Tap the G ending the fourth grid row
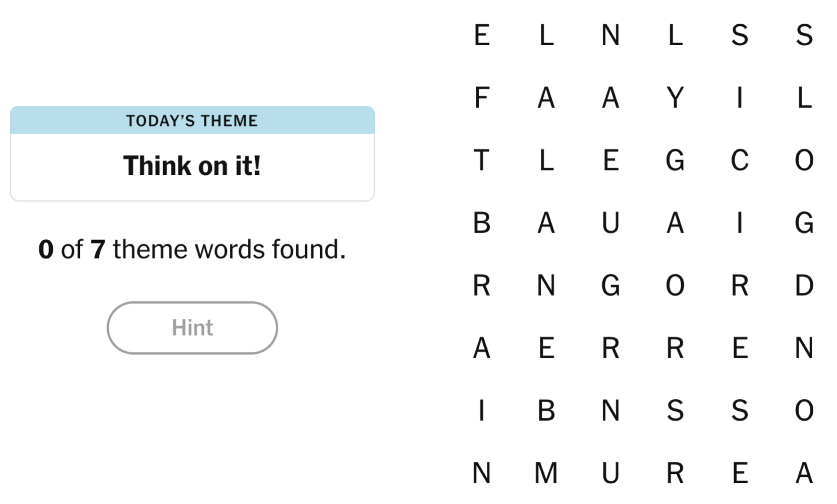The width and height of the screenshot is (837, 504). point(804,223)
